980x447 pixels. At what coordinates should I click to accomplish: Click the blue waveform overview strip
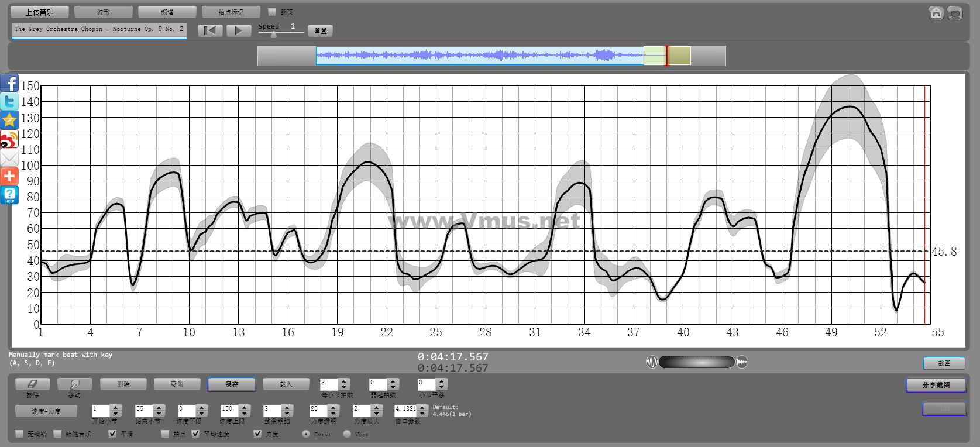tap(480, 56)
